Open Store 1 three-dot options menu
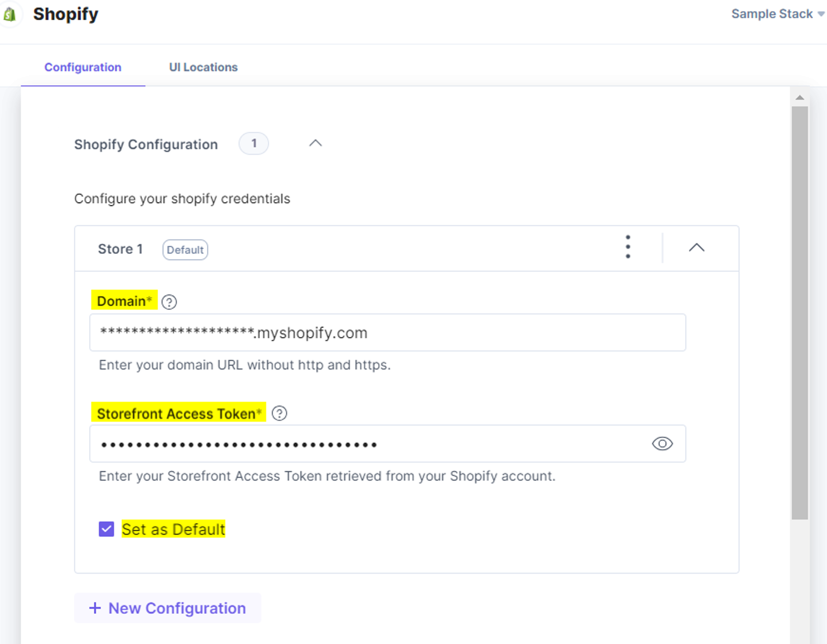This screenshot has width=827, height=644. [x=628, y=247]
